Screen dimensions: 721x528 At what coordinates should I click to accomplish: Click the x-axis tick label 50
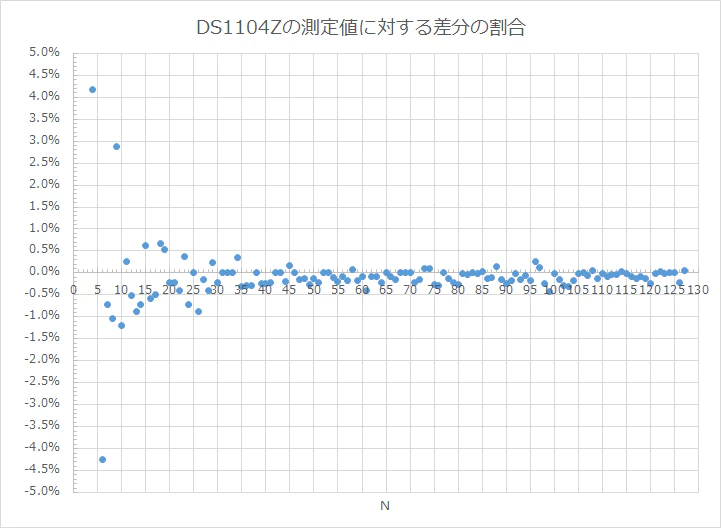[x=314, y=290]
